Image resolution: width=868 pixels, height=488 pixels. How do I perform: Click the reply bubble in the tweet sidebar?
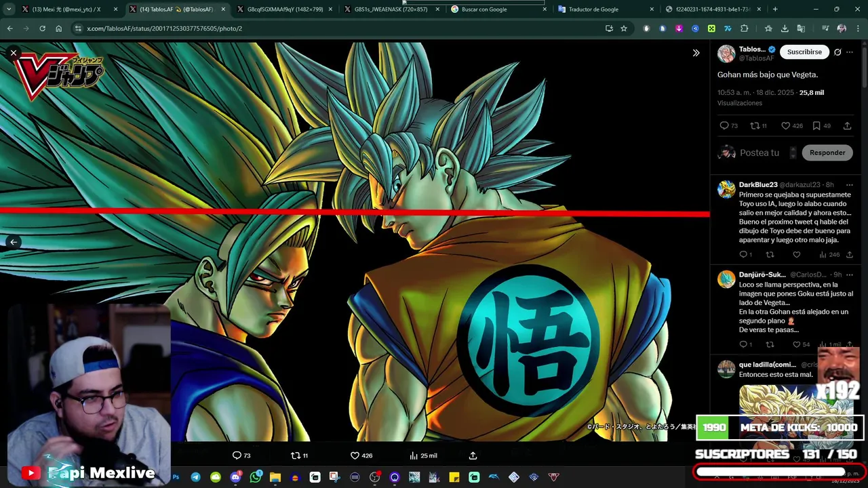(x=724, y=125)
